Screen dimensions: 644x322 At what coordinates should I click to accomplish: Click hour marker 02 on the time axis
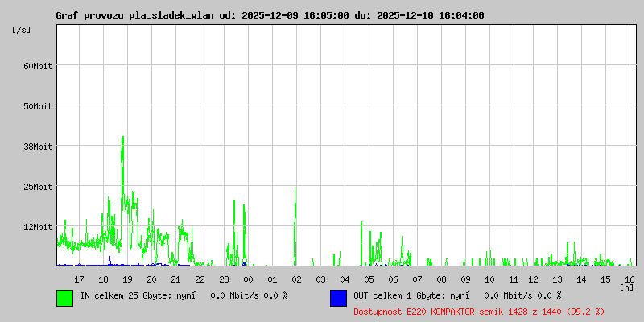(296, 279)
